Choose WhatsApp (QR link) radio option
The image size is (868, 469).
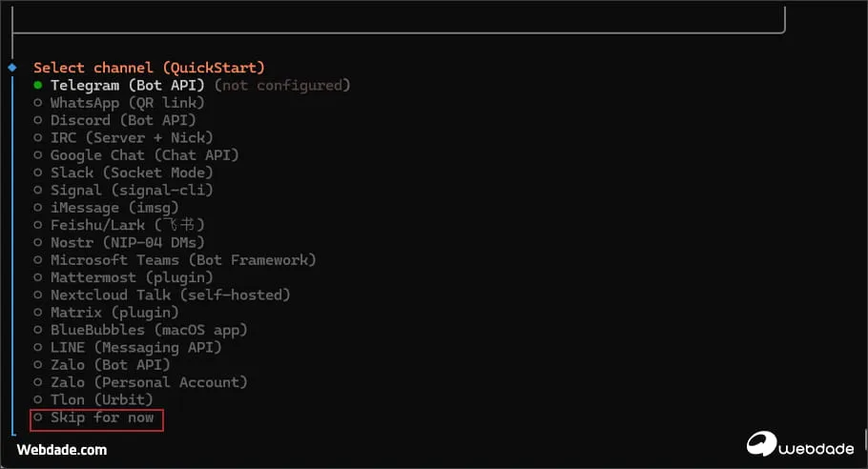click(x=127, y=103)
